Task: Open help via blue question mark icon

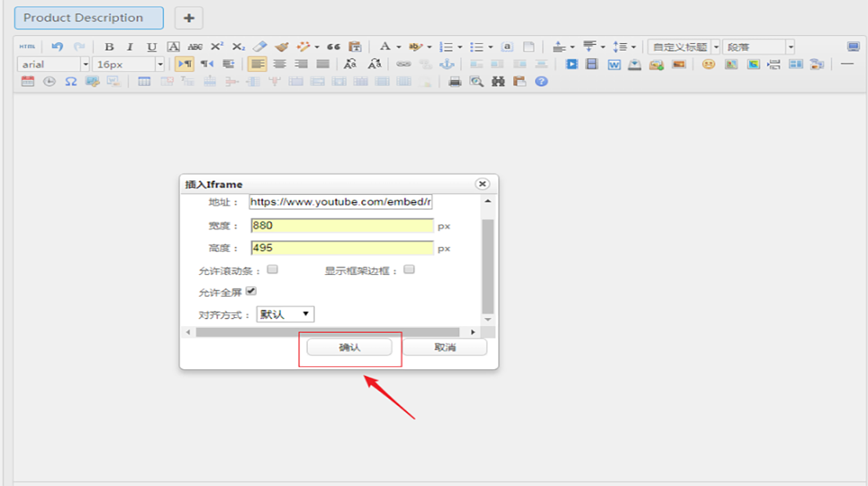Action: tap(541, 82)
